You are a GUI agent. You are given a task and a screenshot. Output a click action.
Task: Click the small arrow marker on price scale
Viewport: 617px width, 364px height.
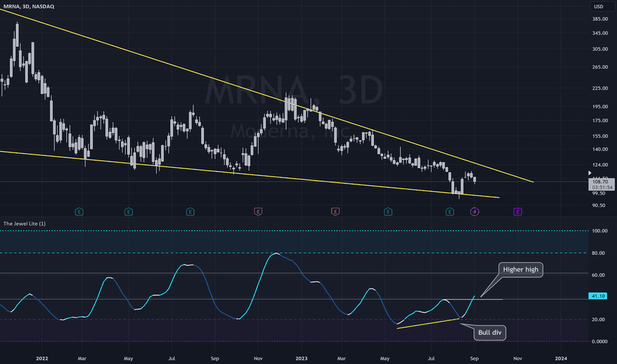[589, 173]
